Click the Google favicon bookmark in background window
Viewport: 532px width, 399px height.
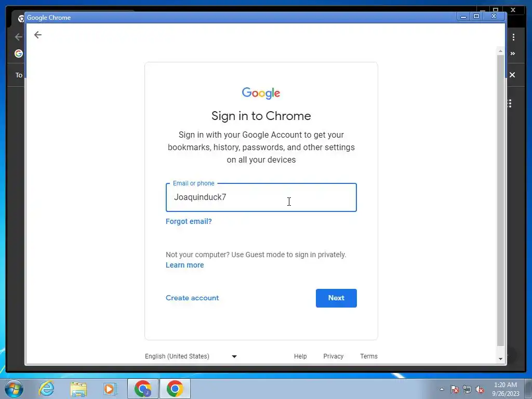point(19,54)
